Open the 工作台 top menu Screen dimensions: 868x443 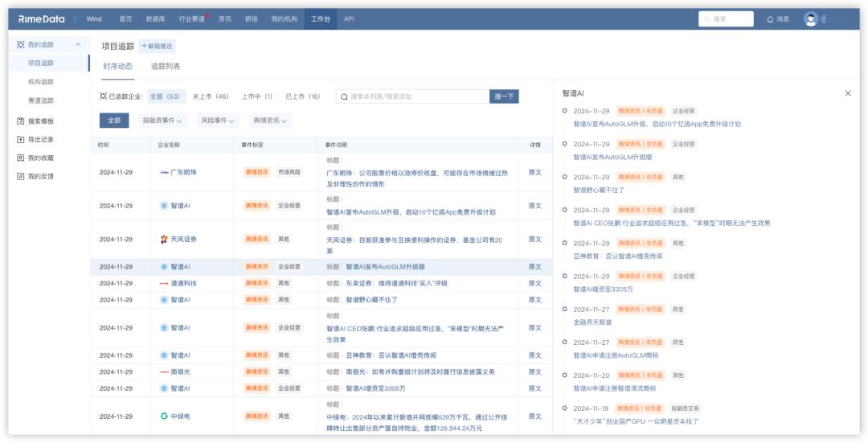click(321, 18)
